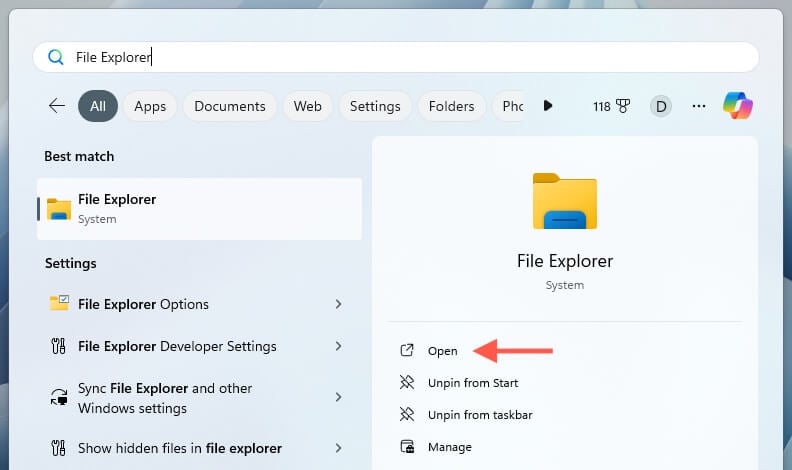Click the search box text field
Viewport: 792px width, 470px height.
[400, 57]
